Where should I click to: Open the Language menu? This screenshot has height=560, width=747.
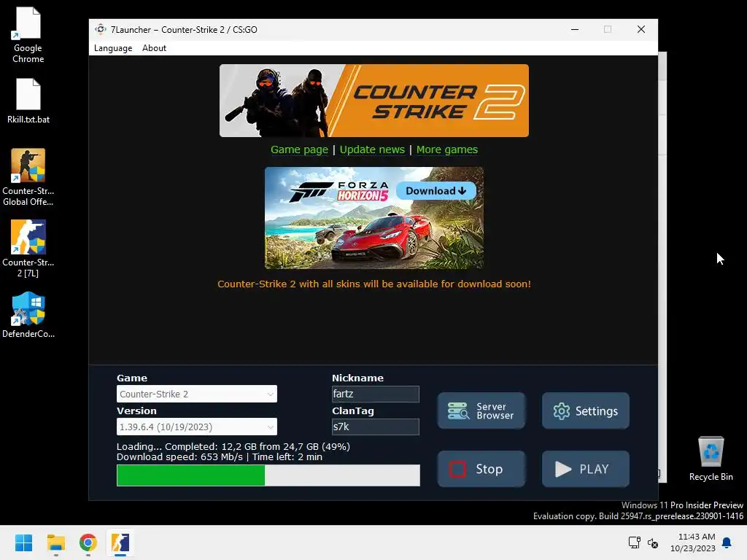click(113, 48)
